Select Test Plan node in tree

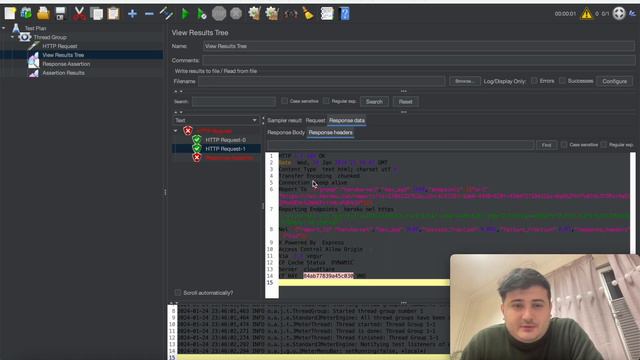tap(36, 28)
